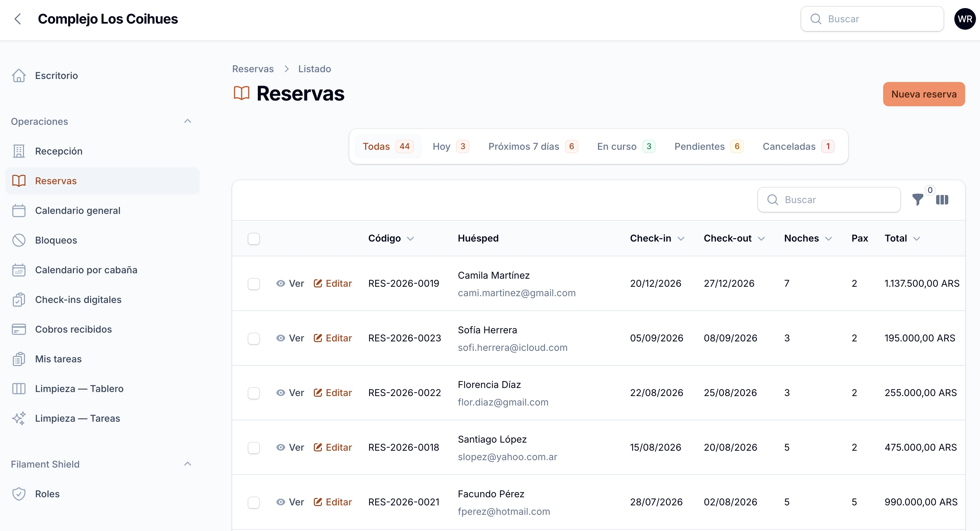Open the WR user avatar menu
The image size is (980, 531).
click(965, 19)
